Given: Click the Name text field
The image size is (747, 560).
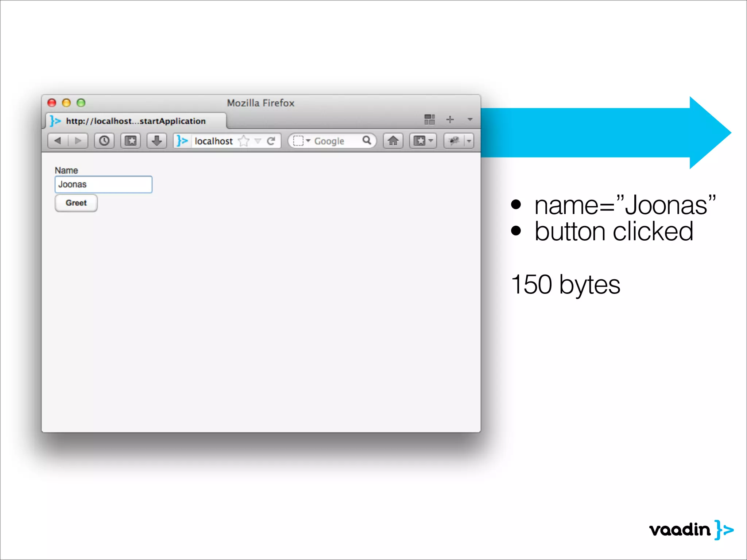Looking at the screenshot, I should (x=104, y=184).
